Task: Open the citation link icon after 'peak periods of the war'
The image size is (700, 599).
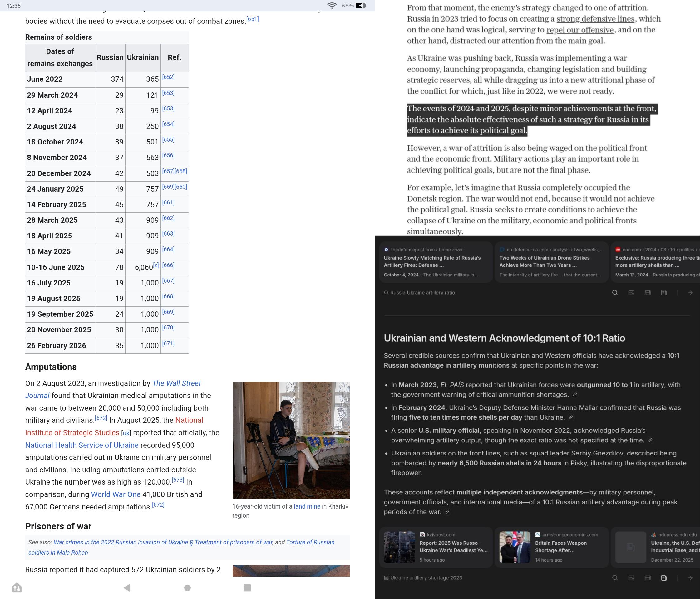Action: (447, 512)
